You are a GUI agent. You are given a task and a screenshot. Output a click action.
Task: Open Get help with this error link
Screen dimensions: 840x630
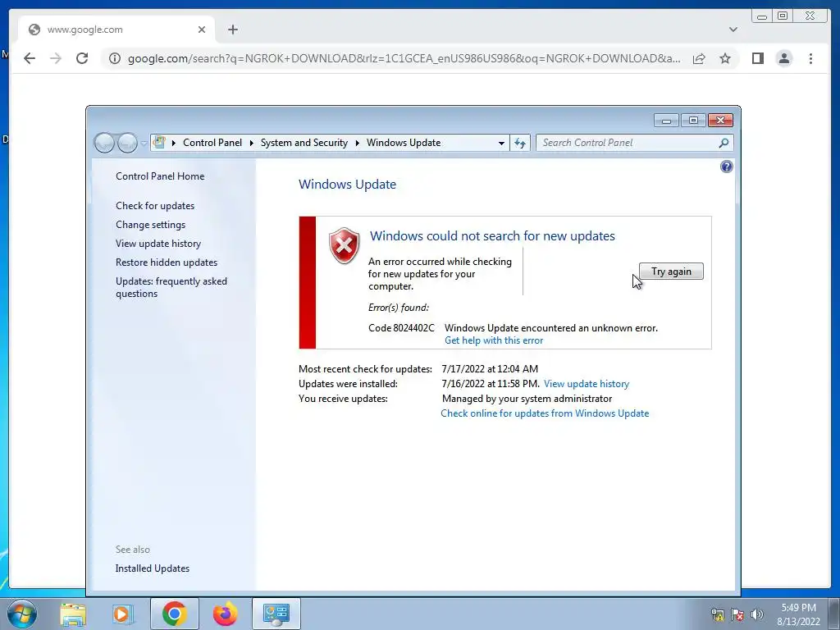[x=493, y=340]
